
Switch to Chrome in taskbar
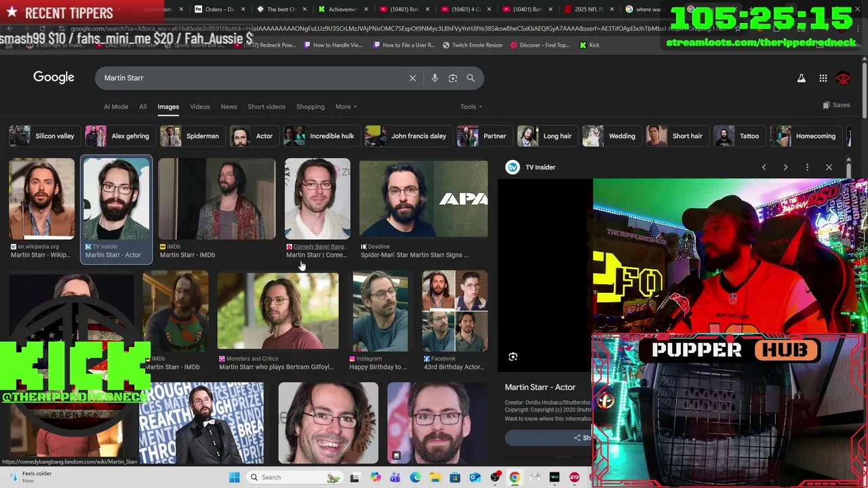[x=515, y=477]
